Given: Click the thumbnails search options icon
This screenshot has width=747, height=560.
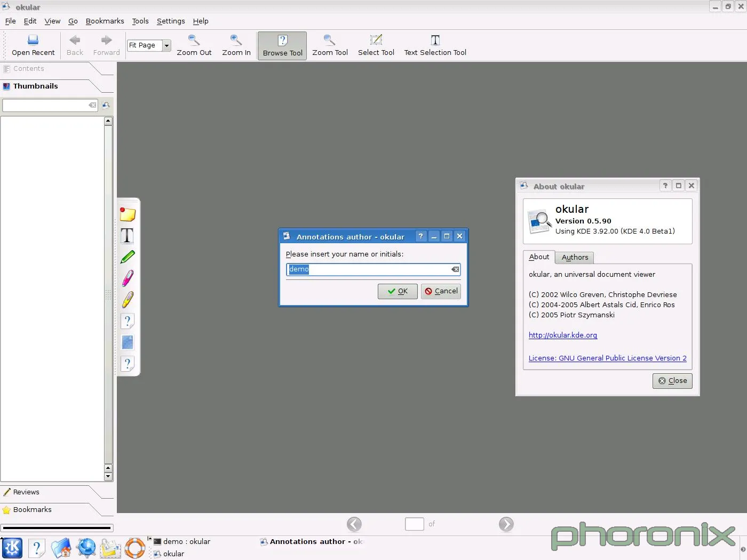Looking at the screenshot, I should tap(106, 105).
